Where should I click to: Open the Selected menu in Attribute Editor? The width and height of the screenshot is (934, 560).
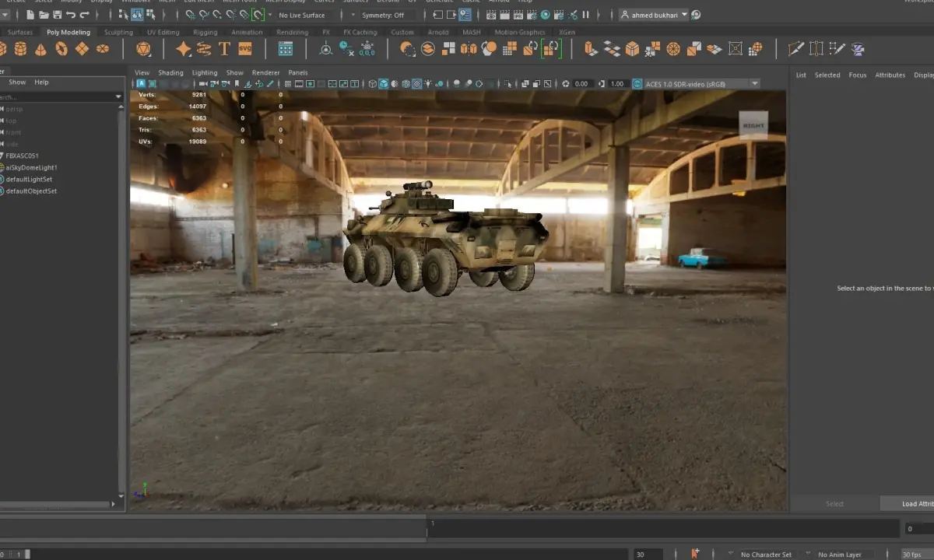click(827, 75)
